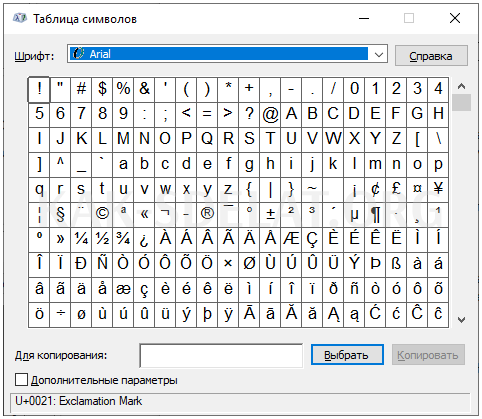Pick the ð lowercase eth character
This screenshot has width=482, height=419.
(333, 289)
